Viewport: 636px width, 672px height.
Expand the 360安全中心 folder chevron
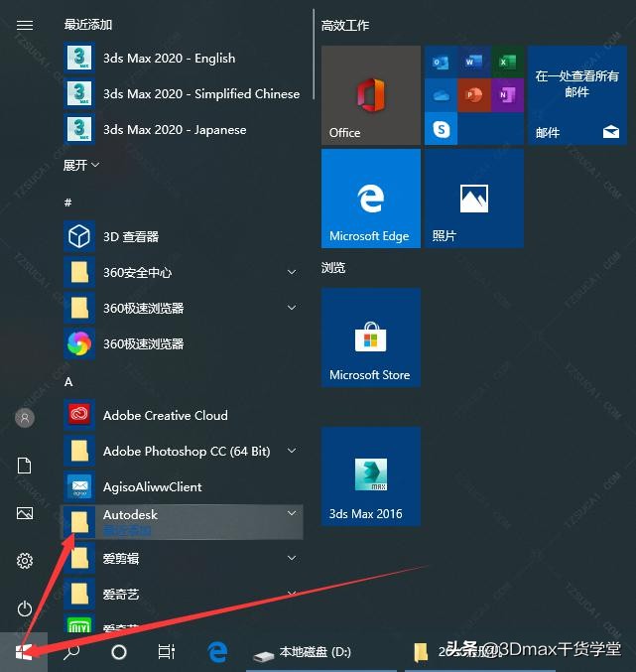[x=292, y=272]
